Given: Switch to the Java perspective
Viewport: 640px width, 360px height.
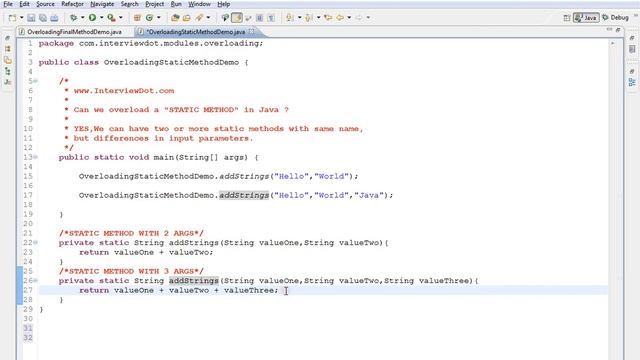Looking at the screenshot, I should [586, 18].
